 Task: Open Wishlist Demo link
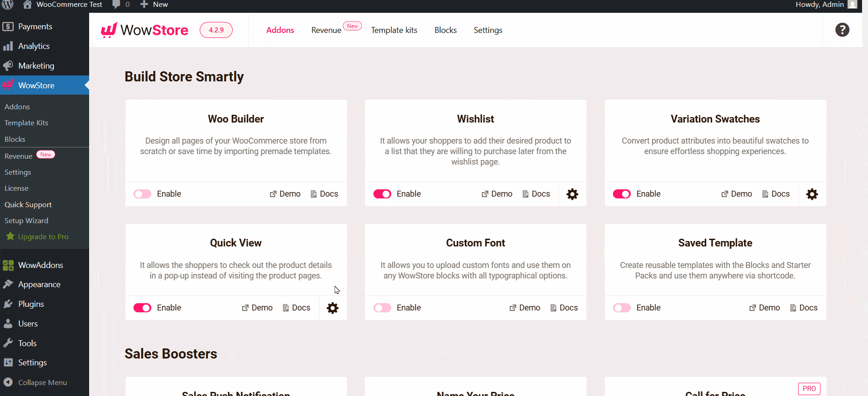click(x=497, y=194)
